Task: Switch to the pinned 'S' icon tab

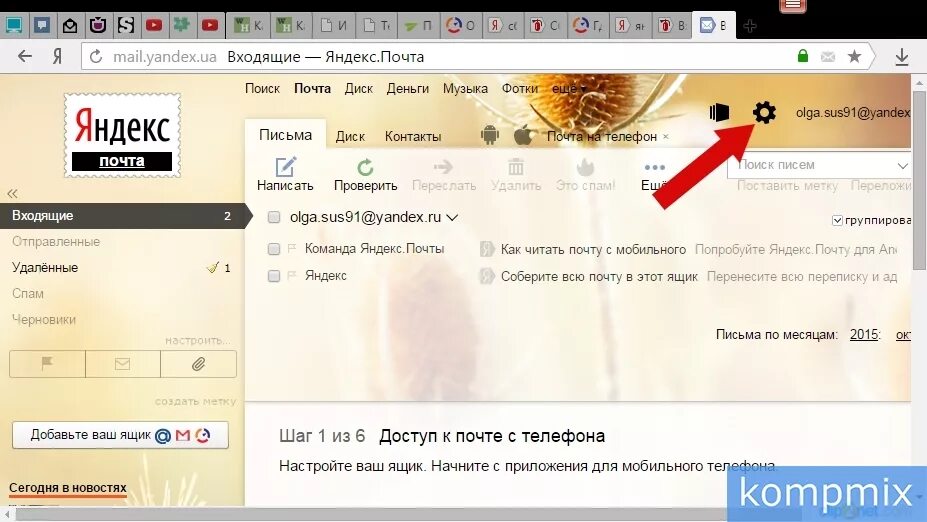Action: point(126,25)
